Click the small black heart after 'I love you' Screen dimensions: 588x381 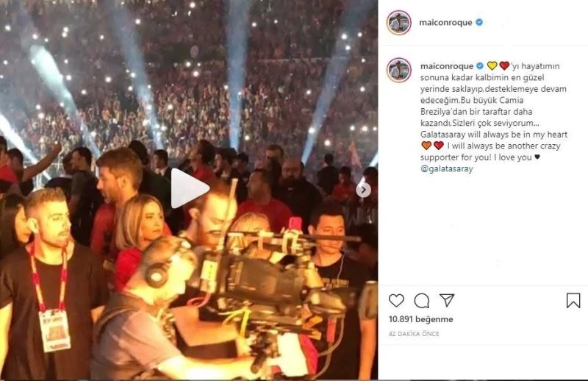(x=537, y=157)
